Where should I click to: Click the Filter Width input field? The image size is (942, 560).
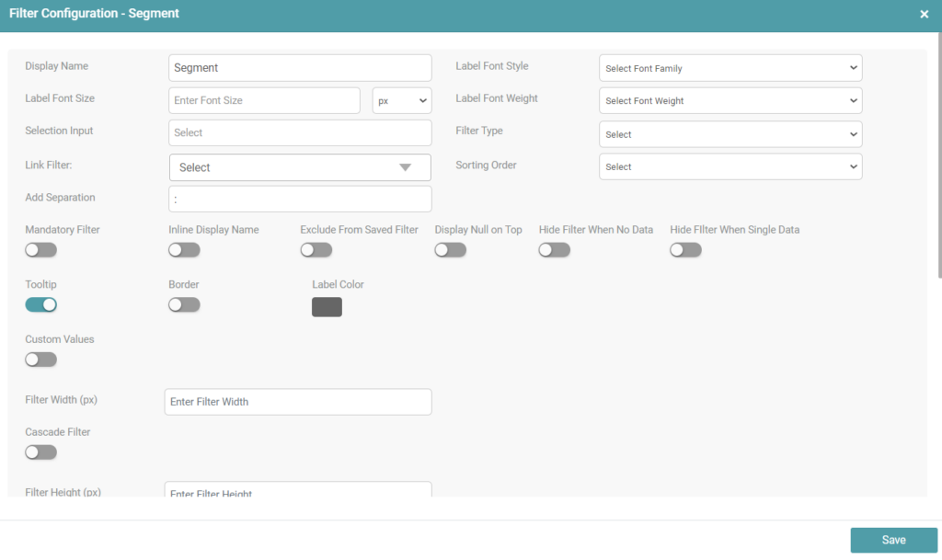point(298,402)
